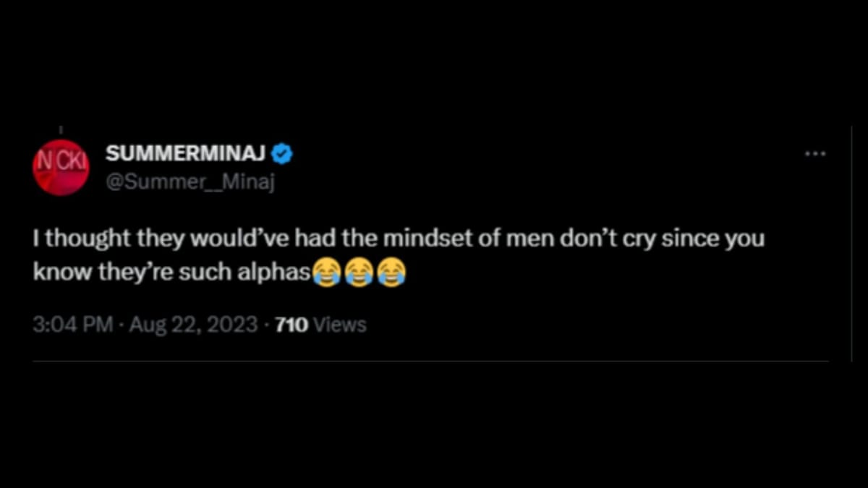Viewport: 868px width, 488px height.
Task: Click the word "know" starting the second line
Action: [58, 273]
